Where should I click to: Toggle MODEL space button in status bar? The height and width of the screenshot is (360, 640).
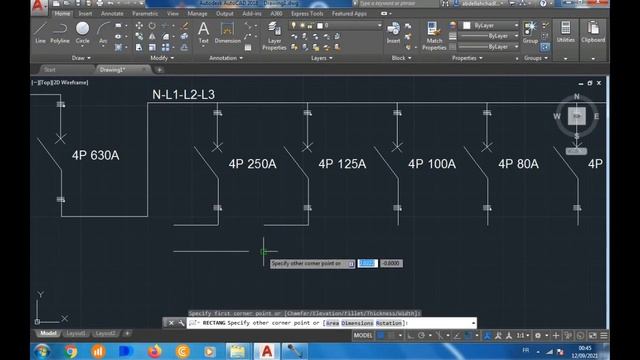[x=362, y=336]
